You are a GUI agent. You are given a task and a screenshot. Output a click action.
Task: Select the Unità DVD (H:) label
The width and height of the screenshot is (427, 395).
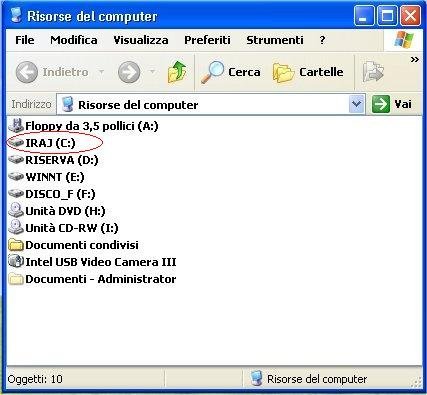[x=65, y=211]
